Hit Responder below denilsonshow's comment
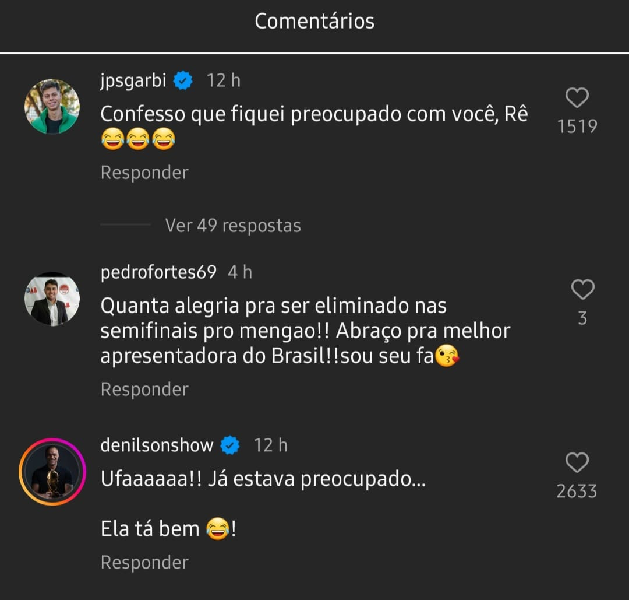 [x=144, y=563]
